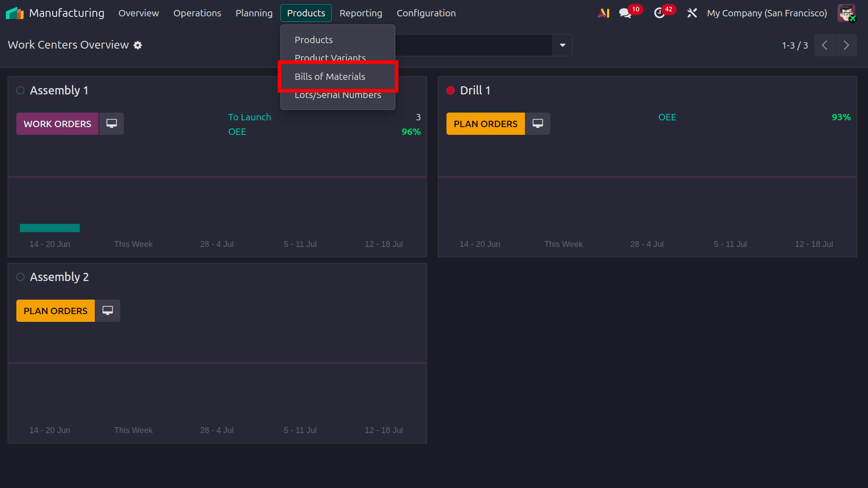Open the Configuration menu
This screenshot has width=868, height=488.
click(426, 13)
